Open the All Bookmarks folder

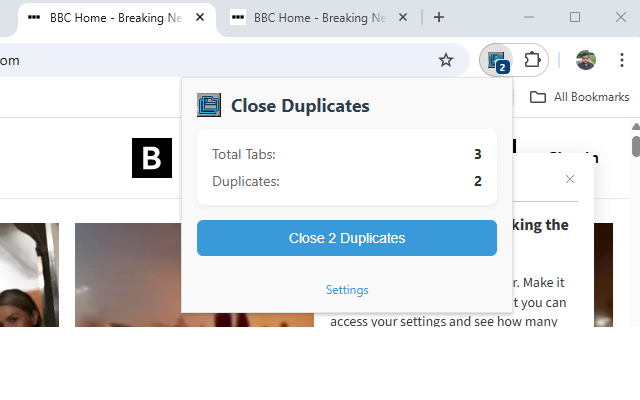580,97
